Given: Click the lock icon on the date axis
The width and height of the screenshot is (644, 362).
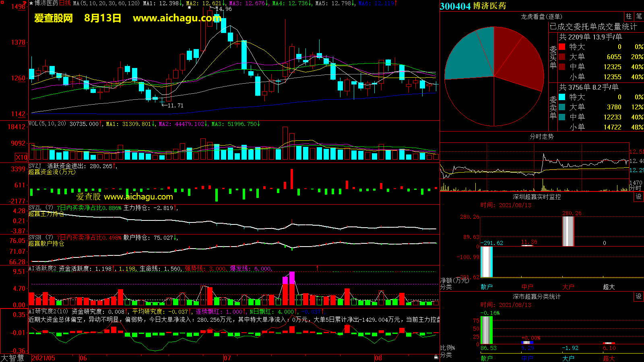Looking at the screenshot, I should click(x=436, y=357).
